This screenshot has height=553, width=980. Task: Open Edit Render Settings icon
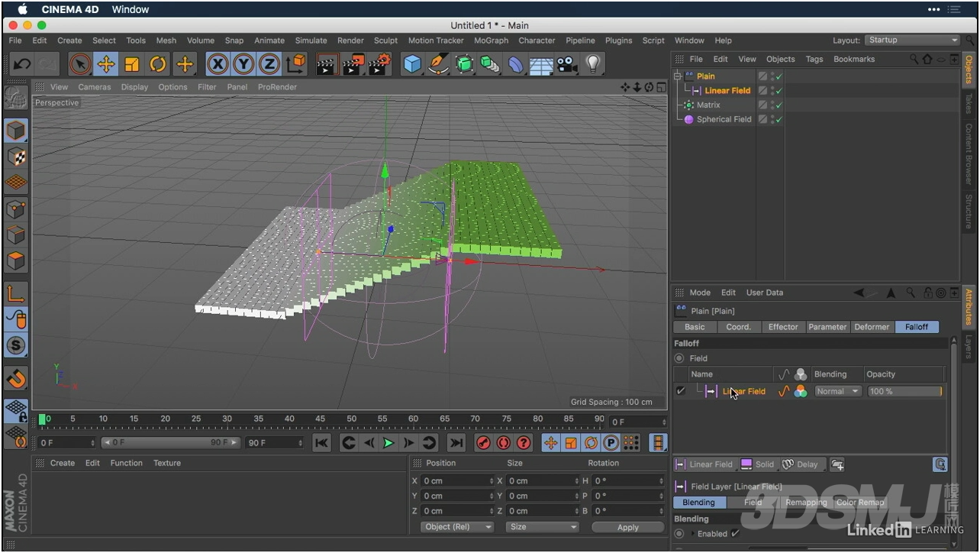coord(379,64)
